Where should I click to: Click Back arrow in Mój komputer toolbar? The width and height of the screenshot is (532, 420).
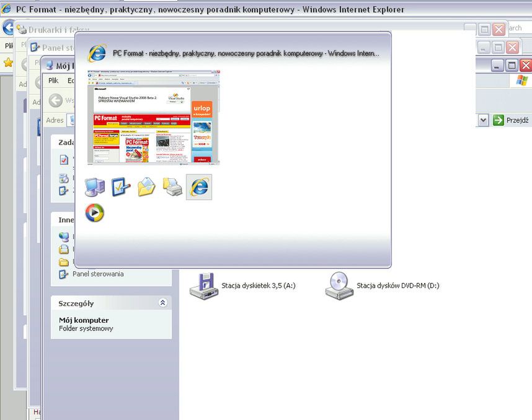click(56, 100)
